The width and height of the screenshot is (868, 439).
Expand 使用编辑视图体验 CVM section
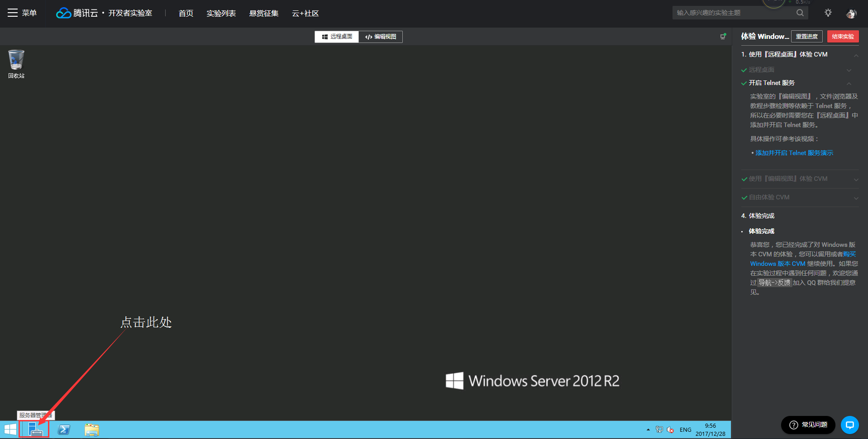click(x=856, y=179)
